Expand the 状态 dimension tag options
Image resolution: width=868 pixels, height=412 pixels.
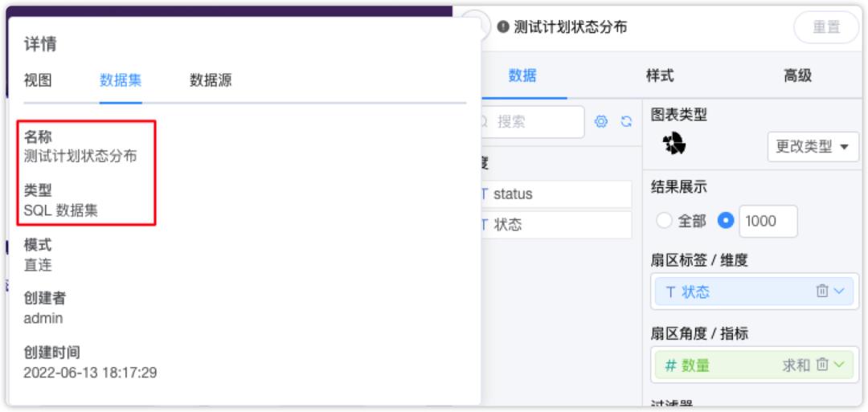(839, 291)
